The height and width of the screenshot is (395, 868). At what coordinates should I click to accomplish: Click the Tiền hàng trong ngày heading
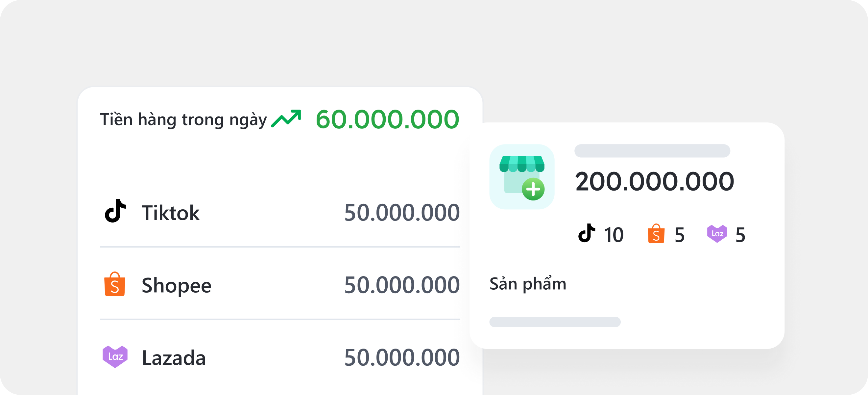183,119
